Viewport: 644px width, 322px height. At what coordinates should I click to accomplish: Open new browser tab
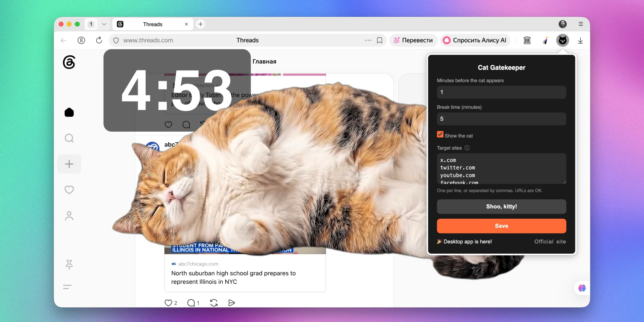point(200,24)
